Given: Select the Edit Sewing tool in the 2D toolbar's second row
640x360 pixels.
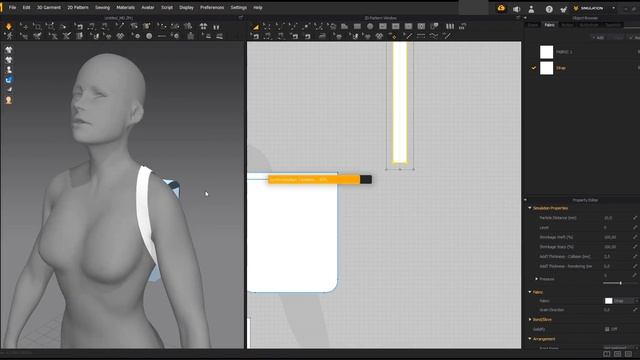Looking at the screenshot, I should coord(256,36).
